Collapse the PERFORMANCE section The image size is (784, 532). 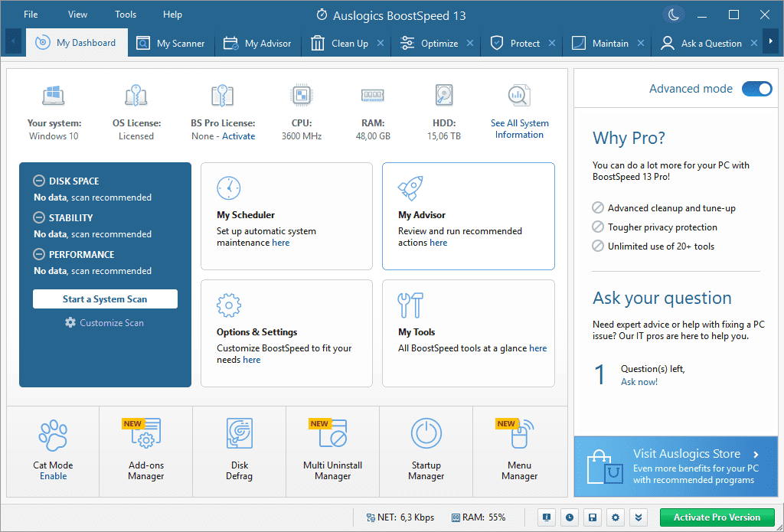(x=38, y=254)
